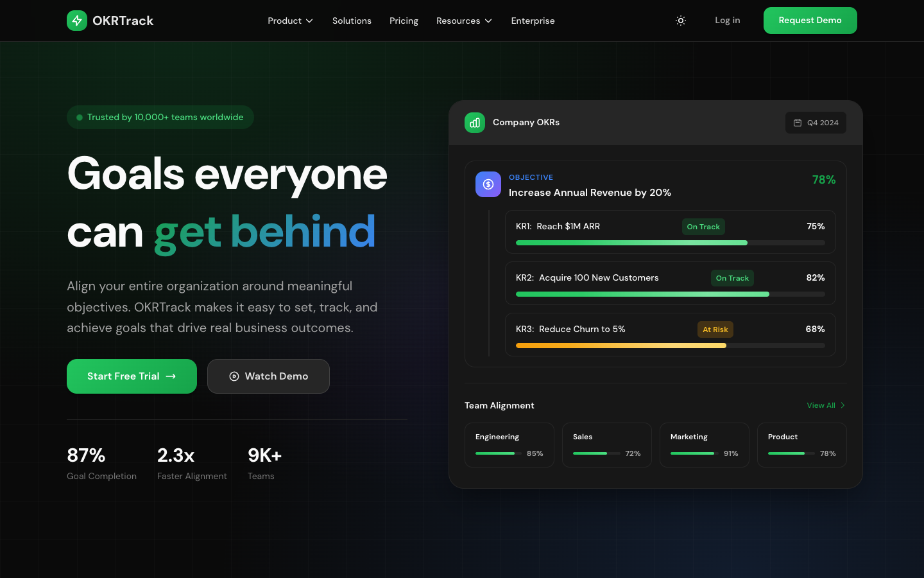This screenshot has width=924, height=578.
Task: Open the Enterprise nav link
Action: (533, 21)
